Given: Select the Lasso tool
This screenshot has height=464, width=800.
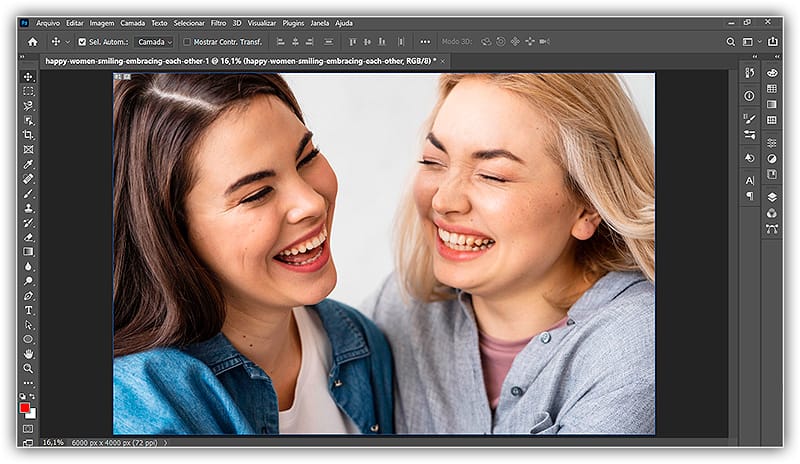Looking at the screenshot, I should click(x=28, y=106).
